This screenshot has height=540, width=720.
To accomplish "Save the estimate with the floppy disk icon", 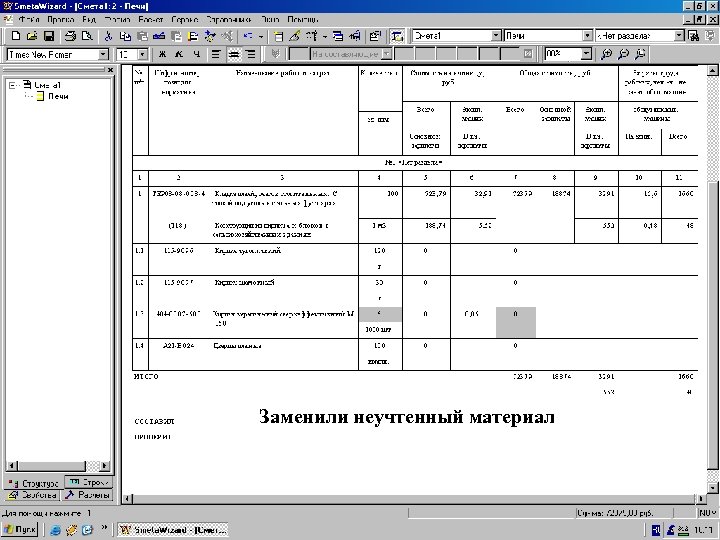I will (49, 36).
